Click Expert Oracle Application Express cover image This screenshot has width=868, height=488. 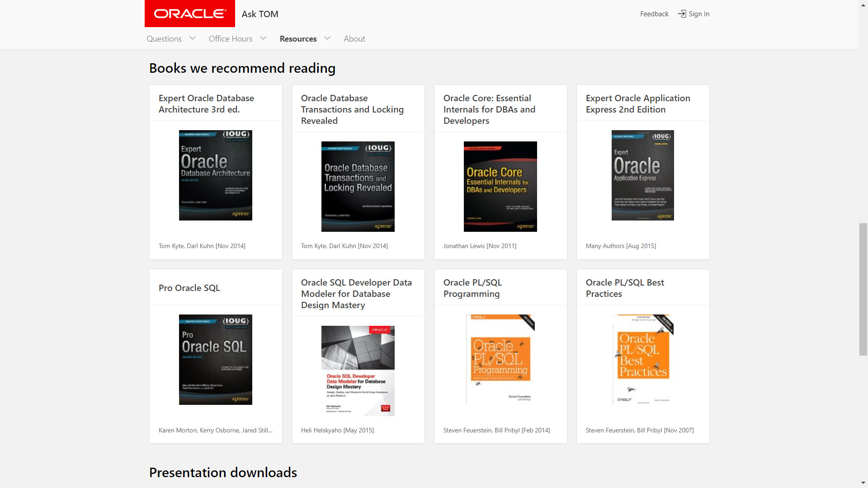pyautogui.click(x=642, y=175)
